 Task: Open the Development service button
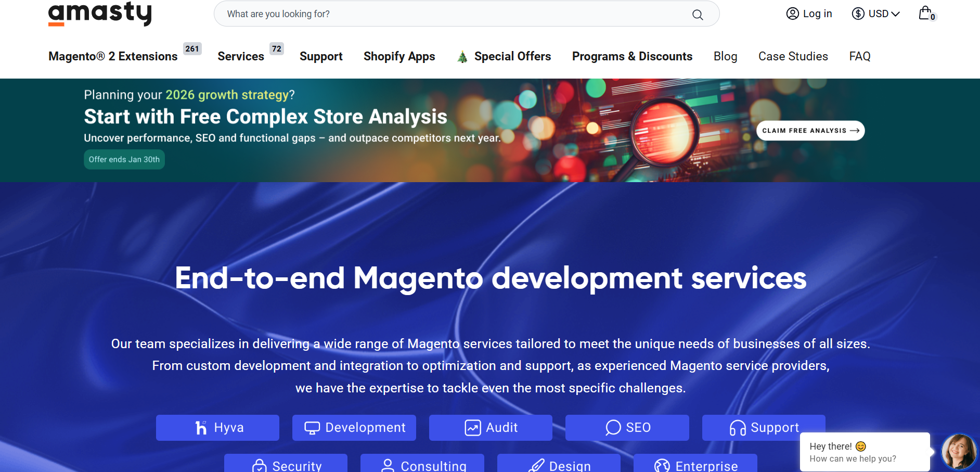pyautogui.click(x=354, y=428)
